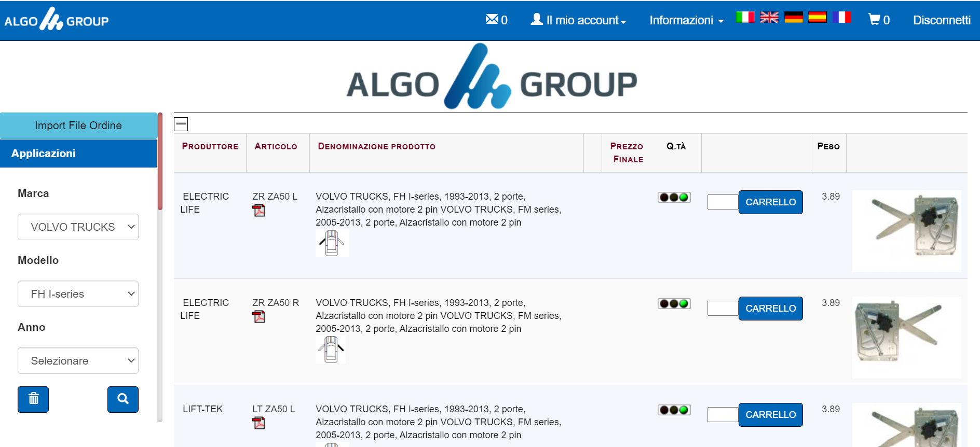980x447 pixels.
Task: Run search with the magnifier button
Action: [123, 399]
